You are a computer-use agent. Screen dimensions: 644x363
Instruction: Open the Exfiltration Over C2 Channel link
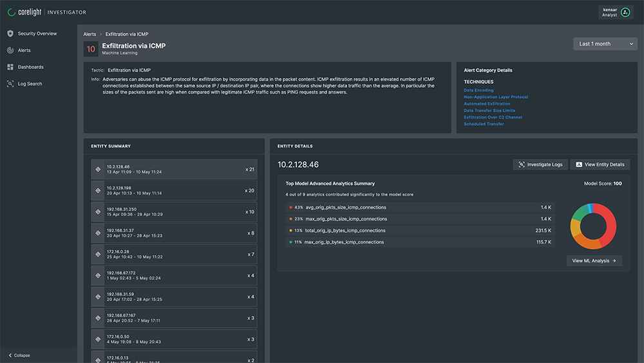click(493, 117)
